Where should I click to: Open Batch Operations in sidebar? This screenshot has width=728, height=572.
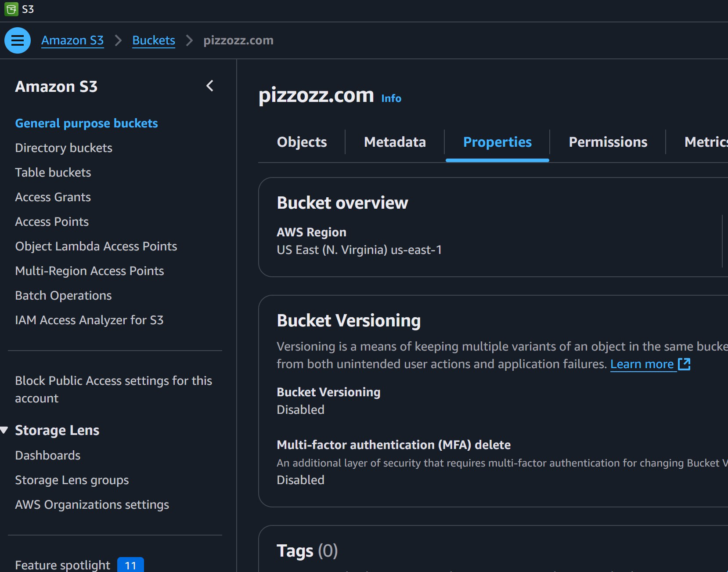(63, 296)
